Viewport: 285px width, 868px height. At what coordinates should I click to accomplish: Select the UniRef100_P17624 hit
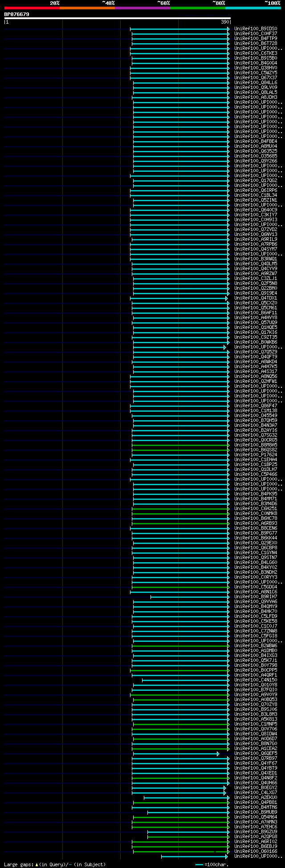tap(256, 454)
